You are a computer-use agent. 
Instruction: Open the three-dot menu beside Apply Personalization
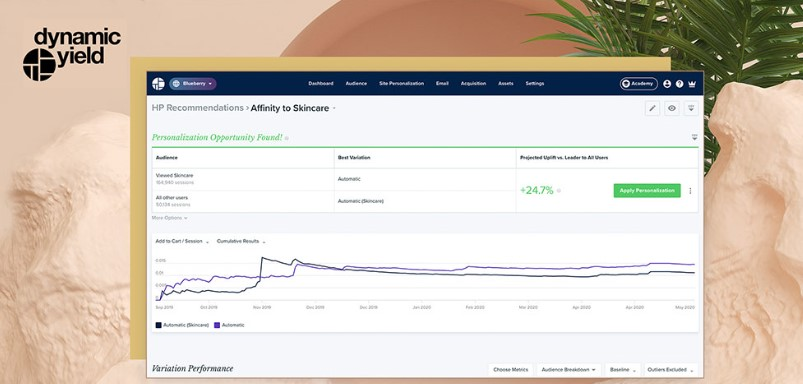click(x=690, y=191)
